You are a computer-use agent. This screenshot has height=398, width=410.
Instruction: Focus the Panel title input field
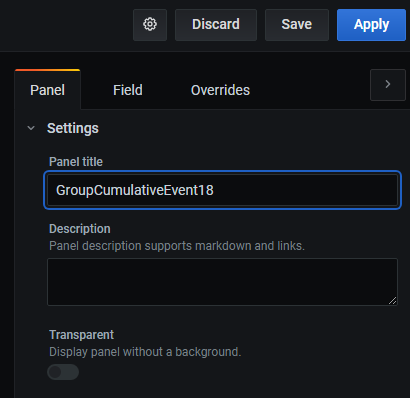(222, 190)
